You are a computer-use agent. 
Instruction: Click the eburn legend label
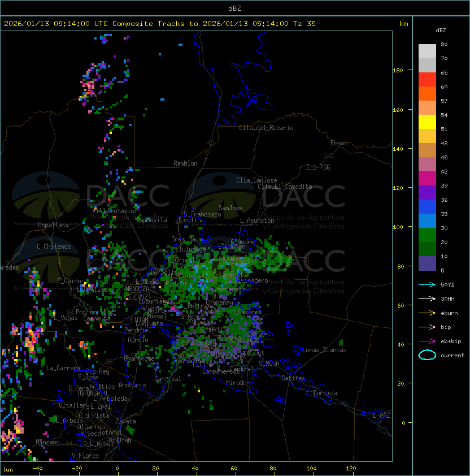point(449,313)
